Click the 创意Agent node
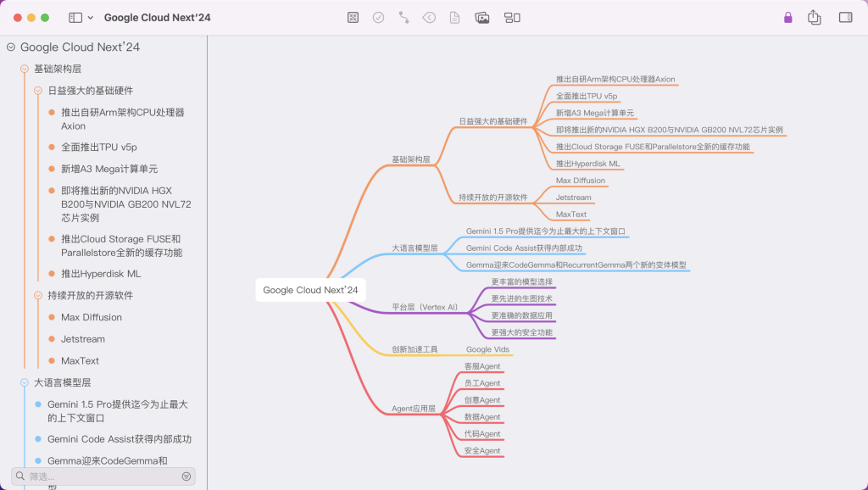The width and height of the screenshot is (868, 490). click(482, 400)
